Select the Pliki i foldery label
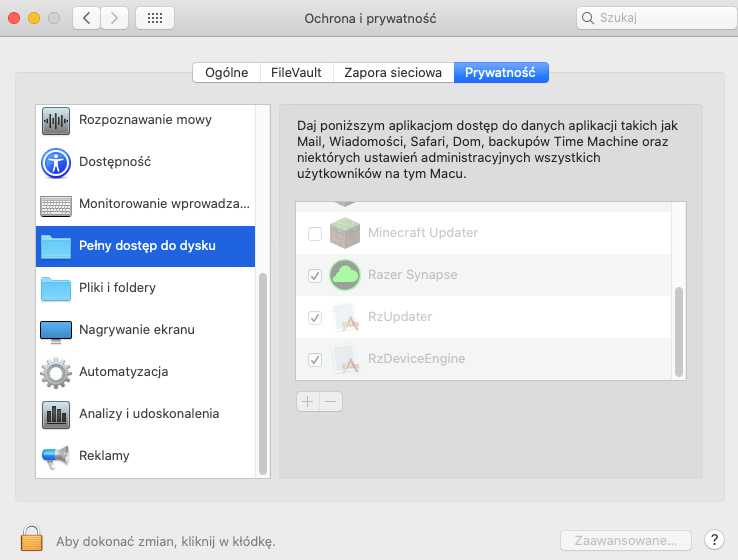738x560 pixels. tap(117, 288)
